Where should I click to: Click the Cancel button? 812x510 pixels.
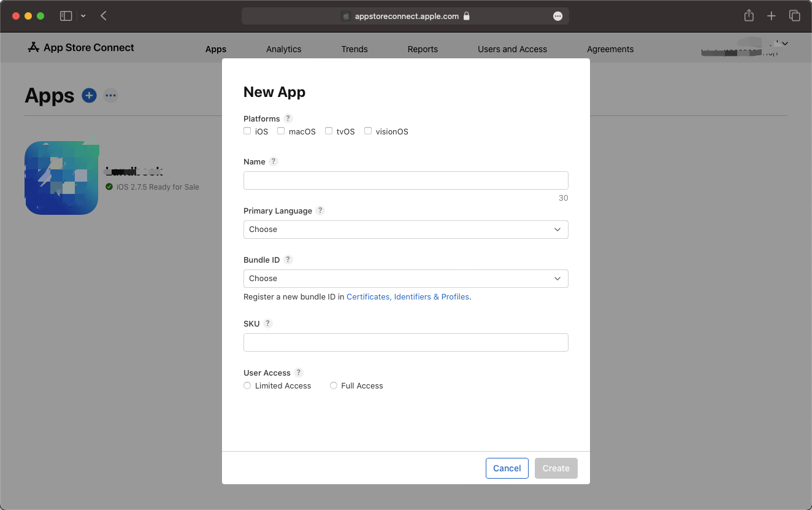click(x=507, y=468)
